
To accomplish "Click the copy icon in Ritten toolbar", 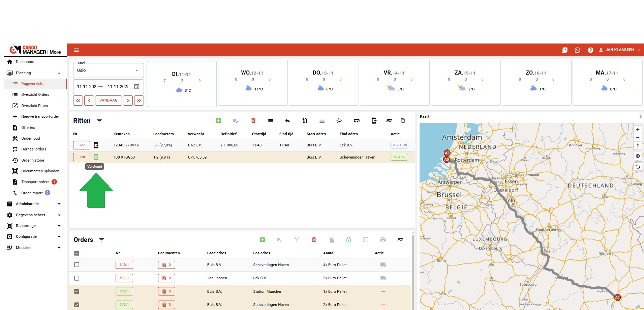I will pos(402,120).
